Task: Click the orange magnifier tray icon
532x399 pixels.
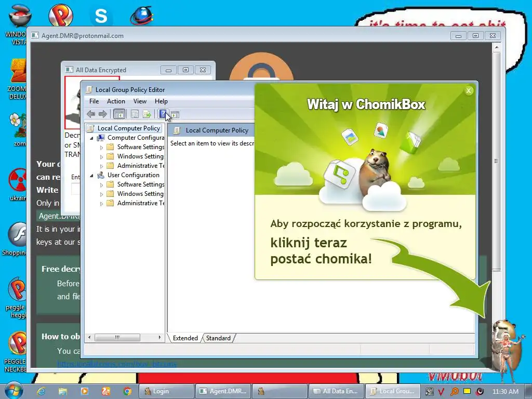Action: coord(454,392)
